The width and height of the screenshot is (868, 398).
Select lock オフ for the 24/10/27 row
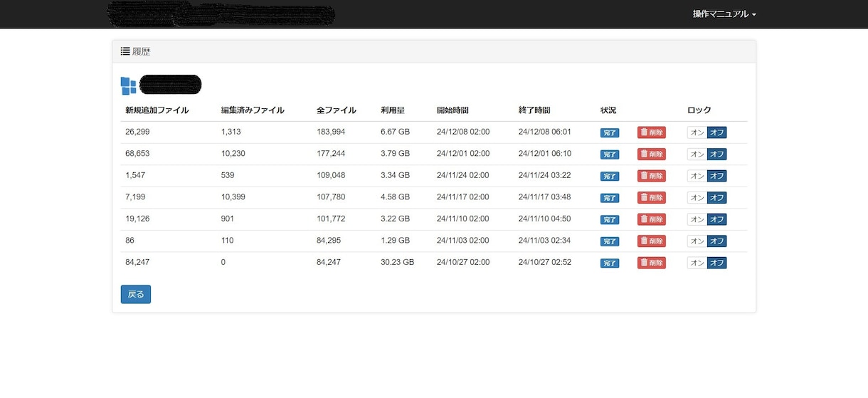717,263
